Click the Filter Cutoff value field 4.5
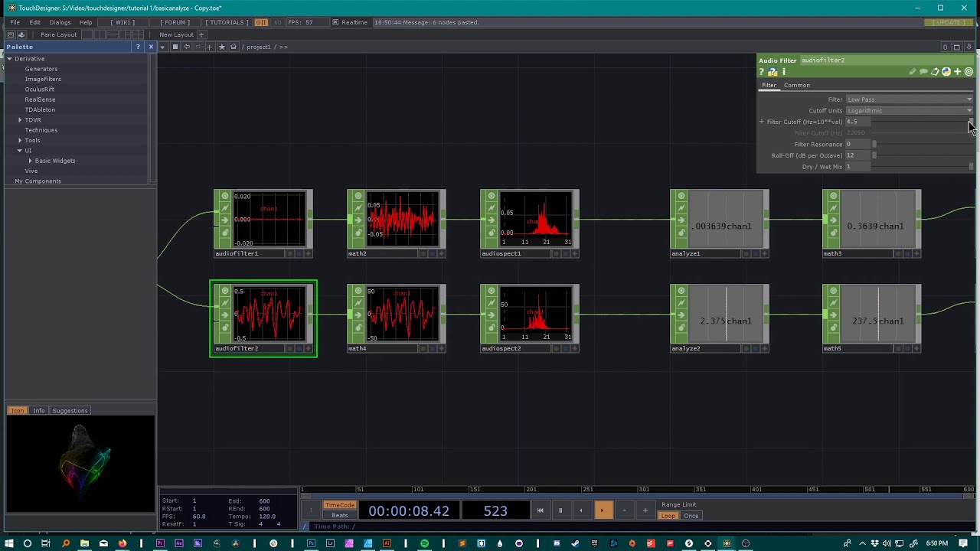The width and height of the screenshot is (980, 551). coord(859,122)
